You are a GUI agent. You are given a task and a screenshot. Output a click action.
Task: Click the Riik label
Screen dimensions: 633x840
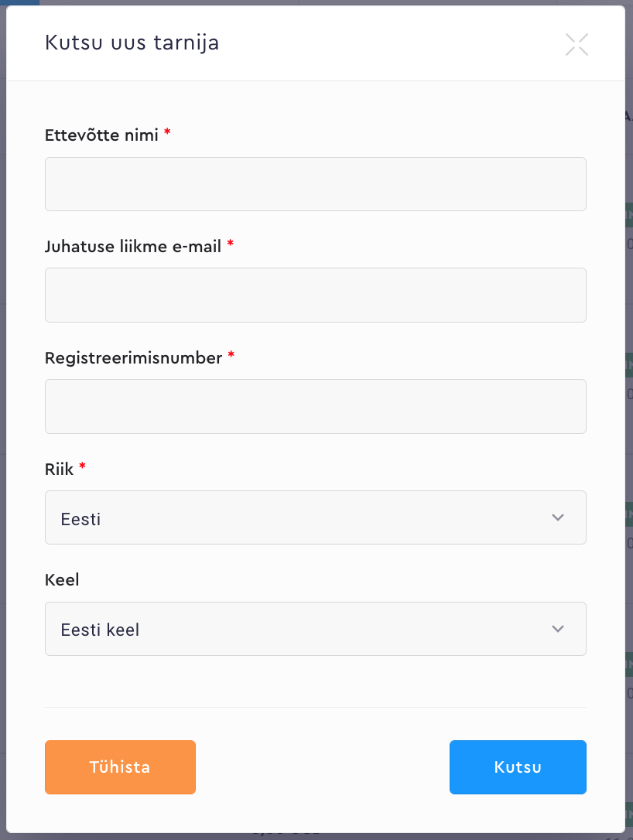pos(60,469)
